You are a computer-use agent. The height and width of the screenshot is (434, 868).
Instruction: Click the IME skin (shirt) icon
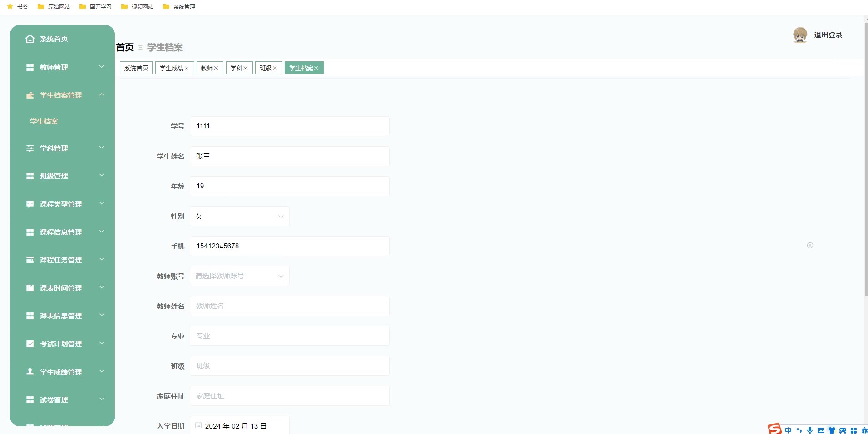[832, 430]
